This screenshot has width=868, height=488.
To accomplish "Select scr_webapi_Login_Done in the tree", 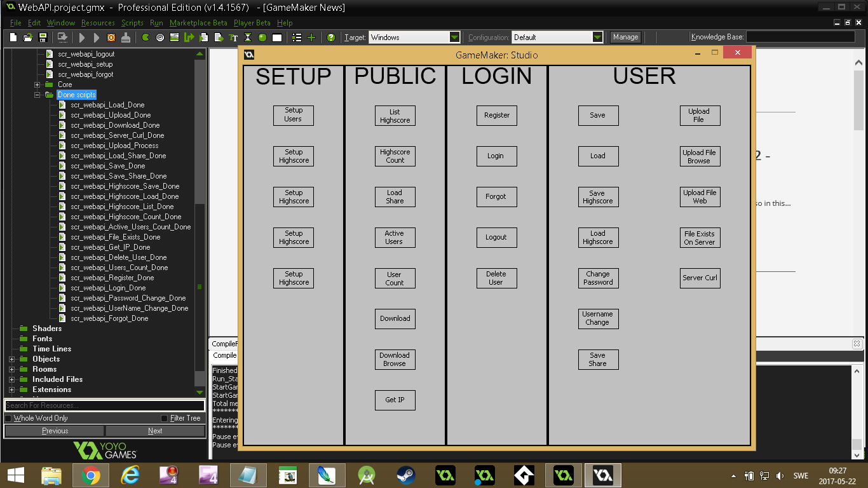I will point(108,288).
